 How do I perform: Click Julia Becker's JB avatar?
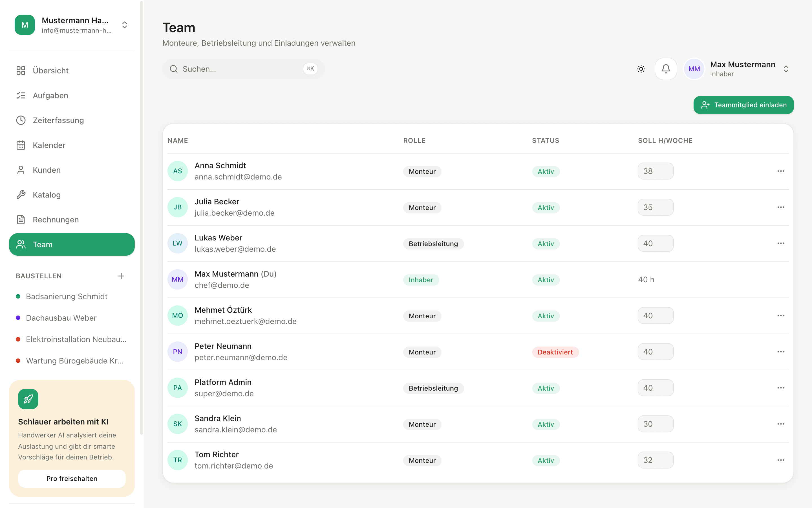(x=178, y=207)
